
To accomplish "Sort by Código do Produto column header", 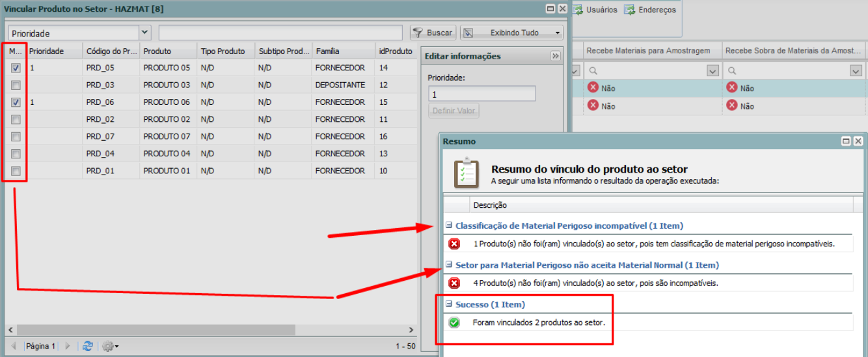I will [x=111, y=51].
